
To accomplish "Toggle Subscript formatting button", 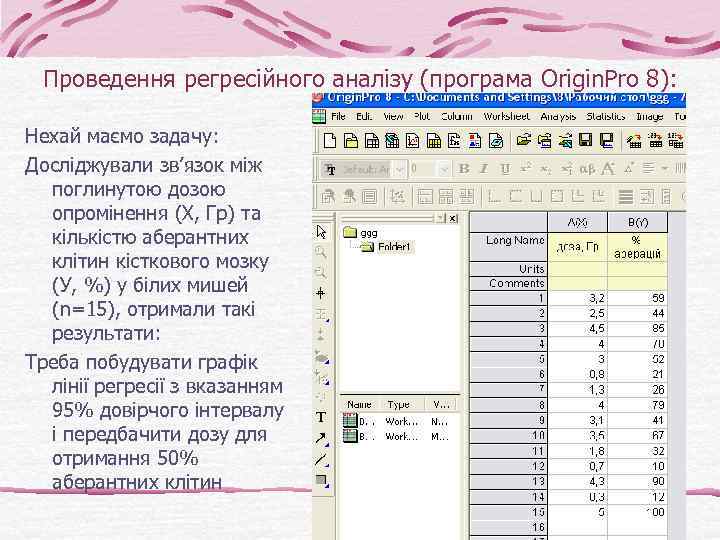I will [546, 169].
